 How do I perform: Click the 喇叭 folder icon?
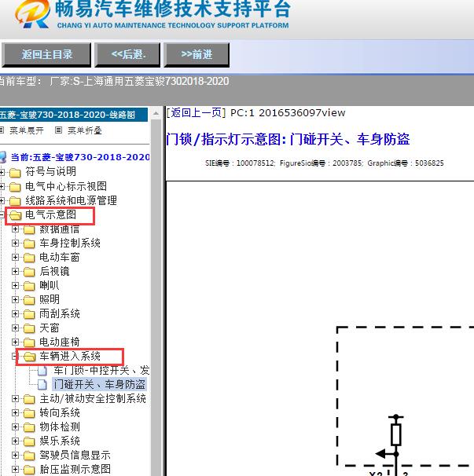[x=29, y=286]
